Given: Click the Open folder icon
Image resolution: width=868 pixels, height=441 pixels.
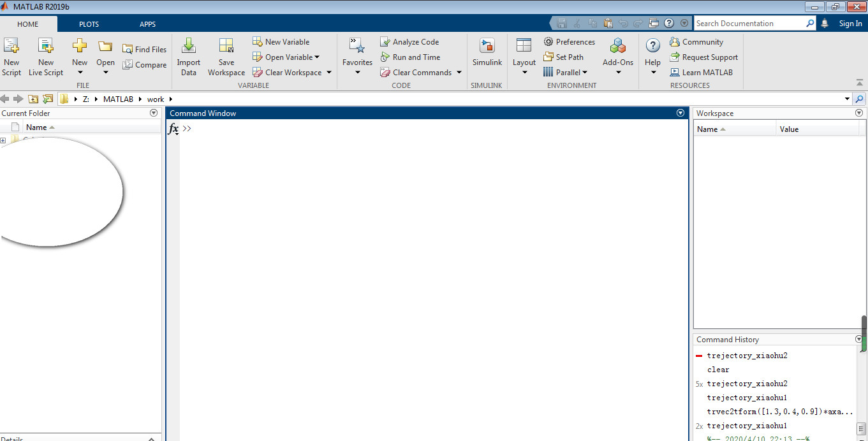Looking at the screenshot, I should (105, 47).
